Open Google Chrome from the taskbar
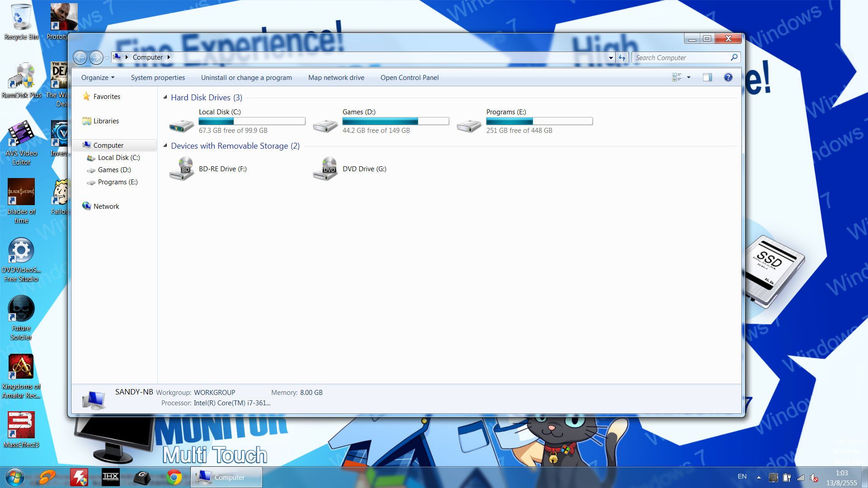This screenshot has height=488, width=868. pos(174,477)
